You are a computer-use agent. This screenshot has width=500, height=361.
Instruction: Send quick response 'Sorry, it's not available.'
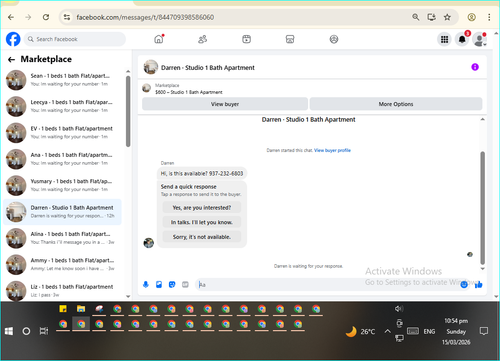[202, 237]
